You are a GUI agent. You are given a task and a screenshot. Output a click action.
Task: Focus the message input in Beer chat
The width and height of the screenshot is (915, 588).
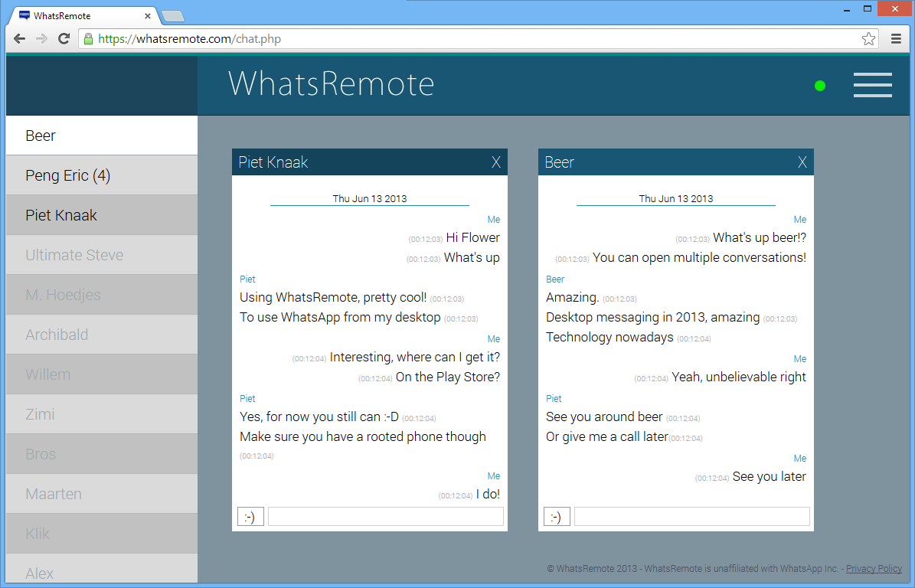tap(692, 517)
